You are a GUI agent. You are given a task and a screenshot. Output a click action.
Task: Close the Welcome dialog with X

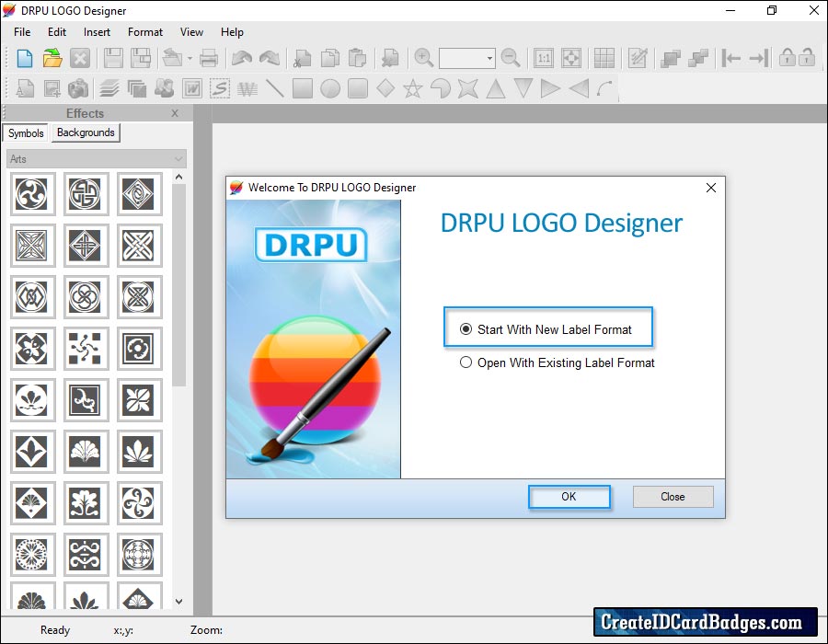(x=711, y=188)
